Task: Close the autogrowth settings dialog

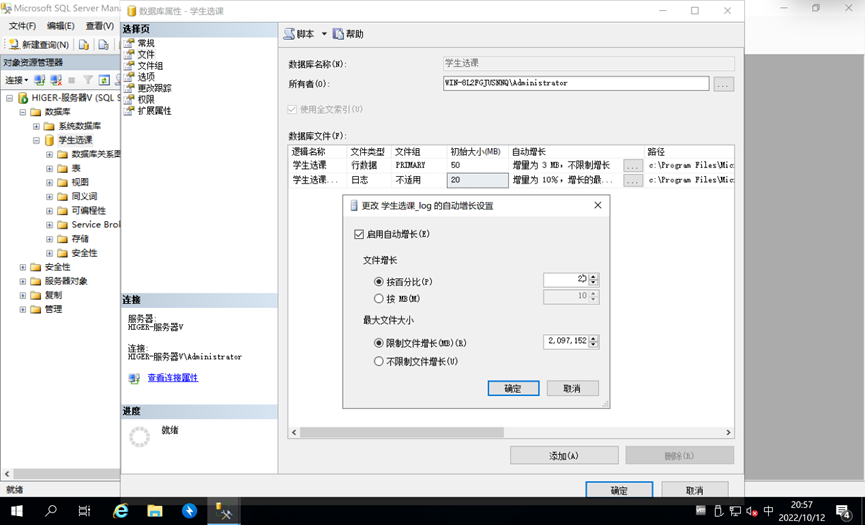Action: (x=597, y=205)
